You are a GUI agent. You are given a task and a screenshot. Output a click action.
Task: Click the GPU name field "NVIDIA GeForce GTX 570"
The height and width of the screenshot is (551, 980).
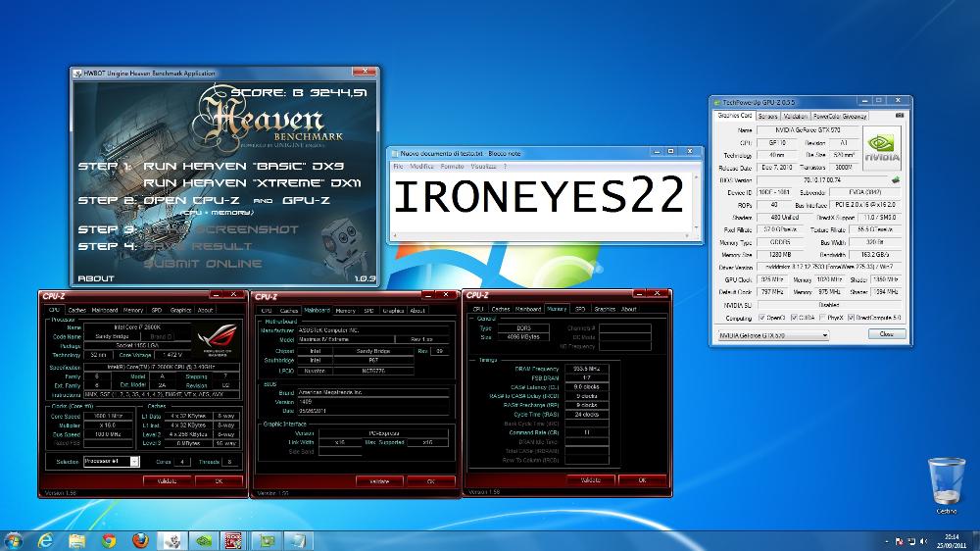click(808, 130)
